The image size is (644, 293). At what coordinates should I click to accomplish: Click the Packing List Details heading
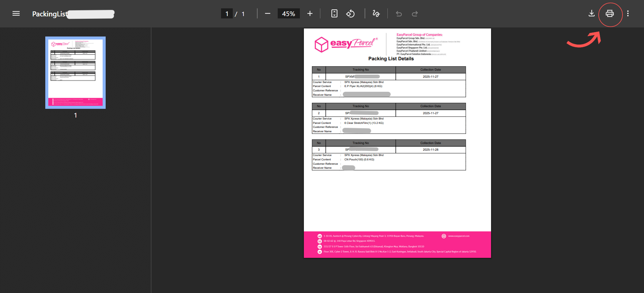(391, 59)
